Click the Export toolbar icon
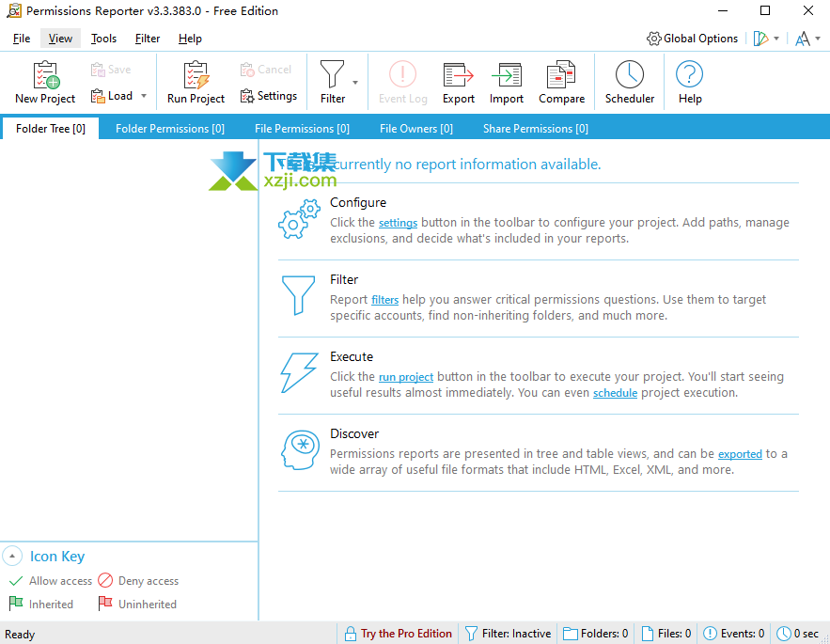This screenshot has width=830, height=644. tap(459, 82)
